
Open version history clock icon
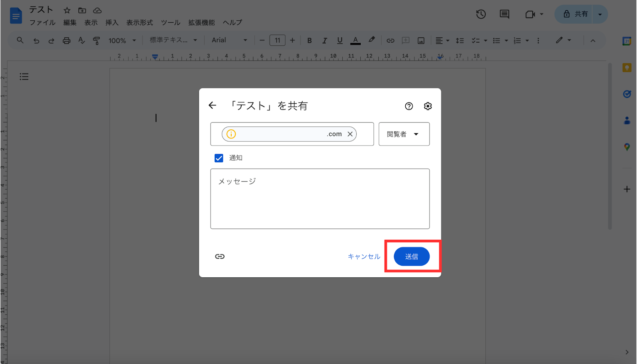click(481, 14)
